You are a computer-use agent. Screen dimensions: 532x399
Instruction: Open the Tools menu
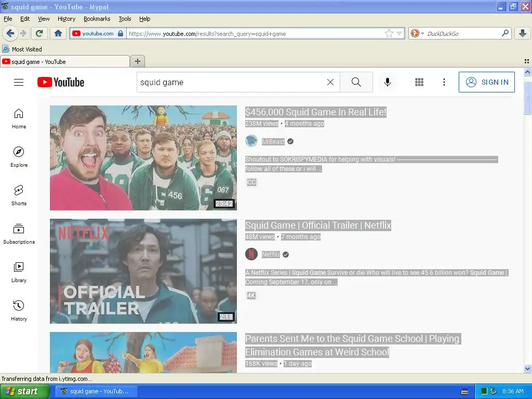click(x=125, y=19)
